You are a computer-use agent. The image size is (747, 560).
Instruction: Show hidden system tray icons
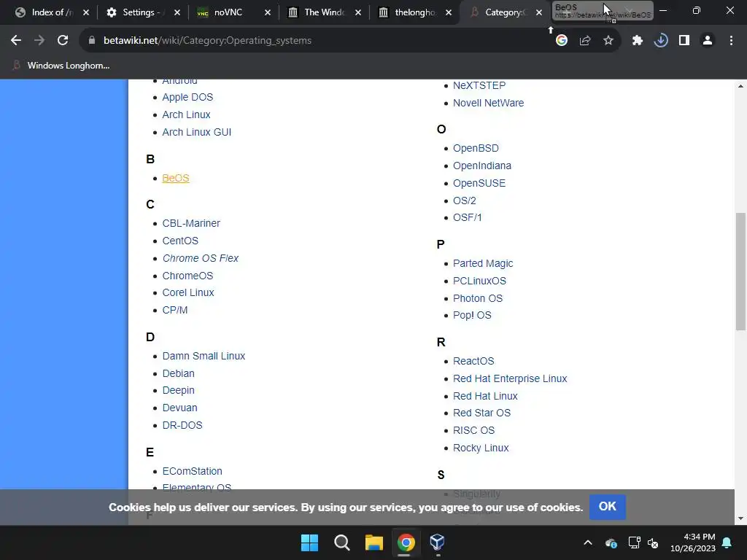588,542
